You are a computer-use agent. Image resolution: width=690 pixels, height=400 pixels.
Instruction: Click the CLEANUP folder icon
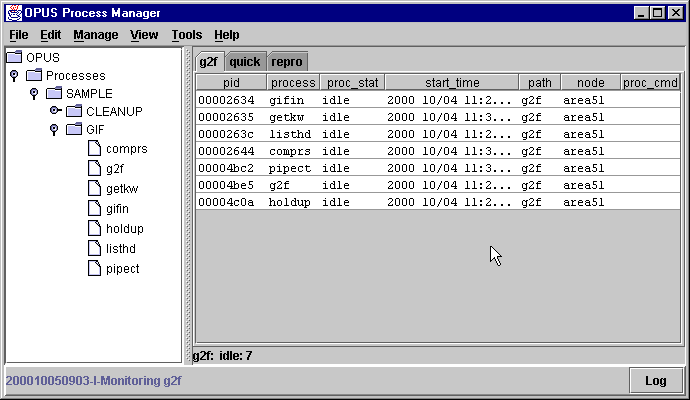(x=74, y=111)
